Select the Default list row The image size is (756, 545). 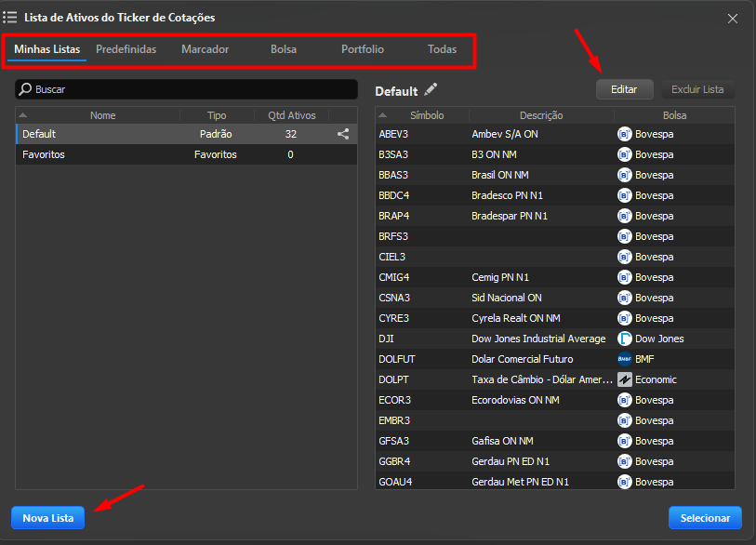(x=187, y=134)
